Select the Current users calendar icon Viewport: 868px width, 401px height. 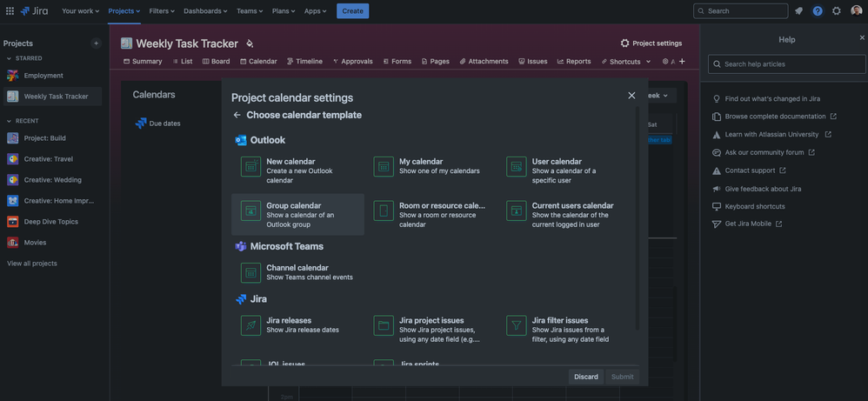point(517,211)
